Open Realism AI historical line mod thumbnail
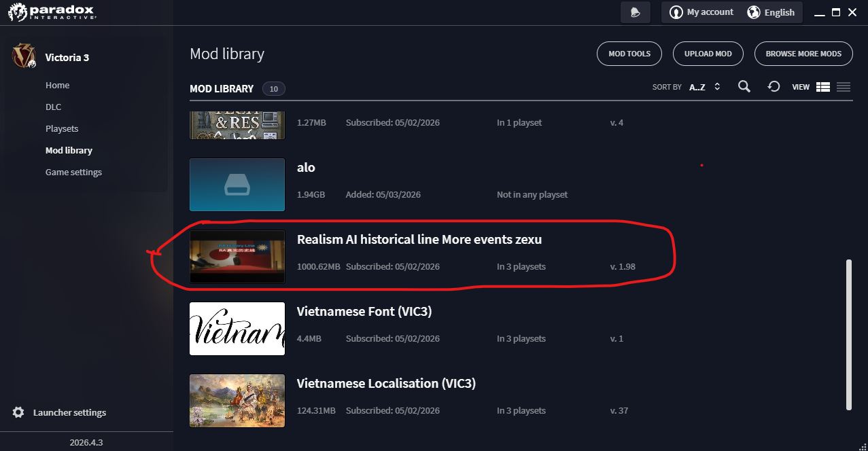The height and width of the screenshot is (451, 868). (237, 257)
